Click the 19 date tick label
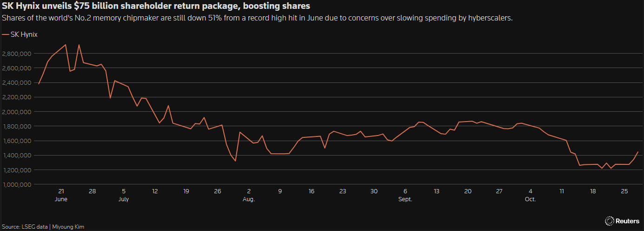This screenshot has height=231, width=644. (186, 191)
